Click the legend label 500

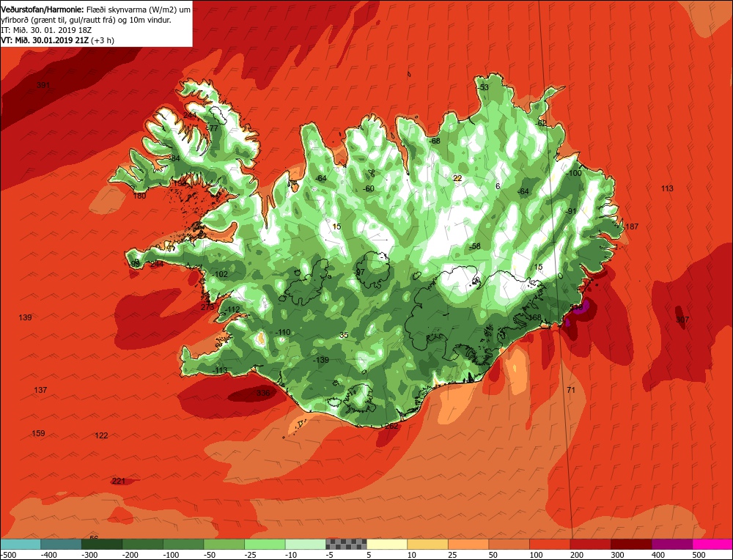coord(699,555)
